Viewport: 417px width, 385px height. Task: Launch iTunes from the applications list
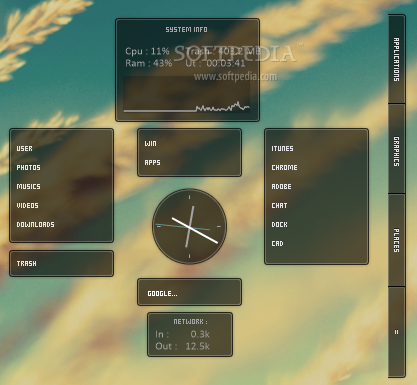pyautogui.click(x=282, y=149)
